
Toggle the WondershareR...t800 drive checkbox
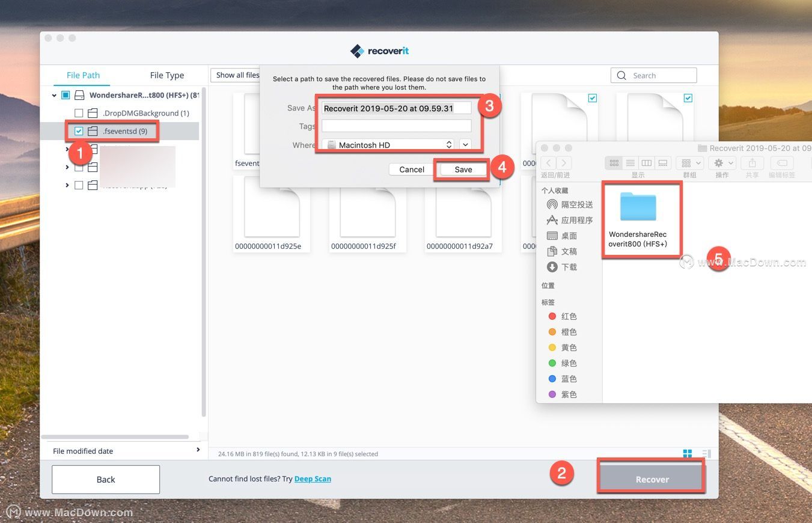point(66,95)
